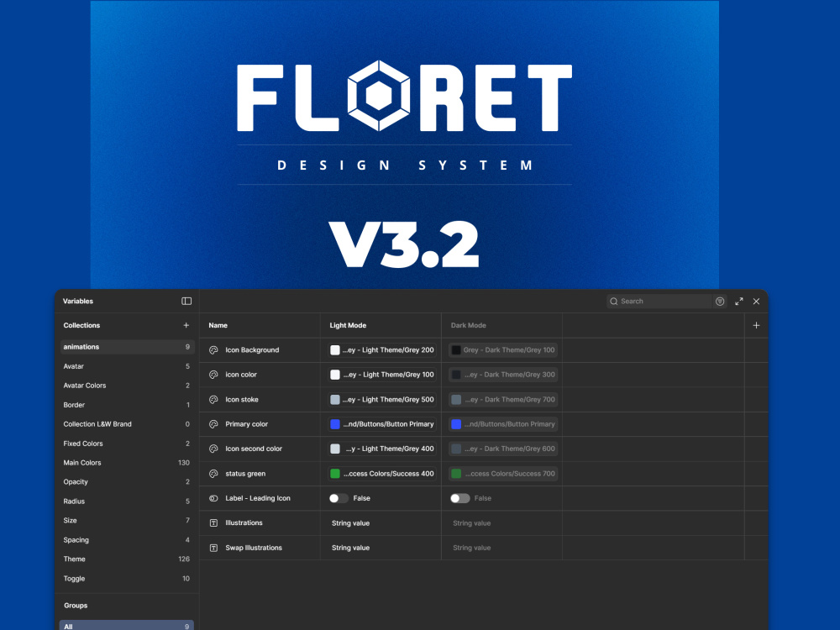Select the Theme collection
The height and width of the screenshot is (630, 840).
[127, 559]
